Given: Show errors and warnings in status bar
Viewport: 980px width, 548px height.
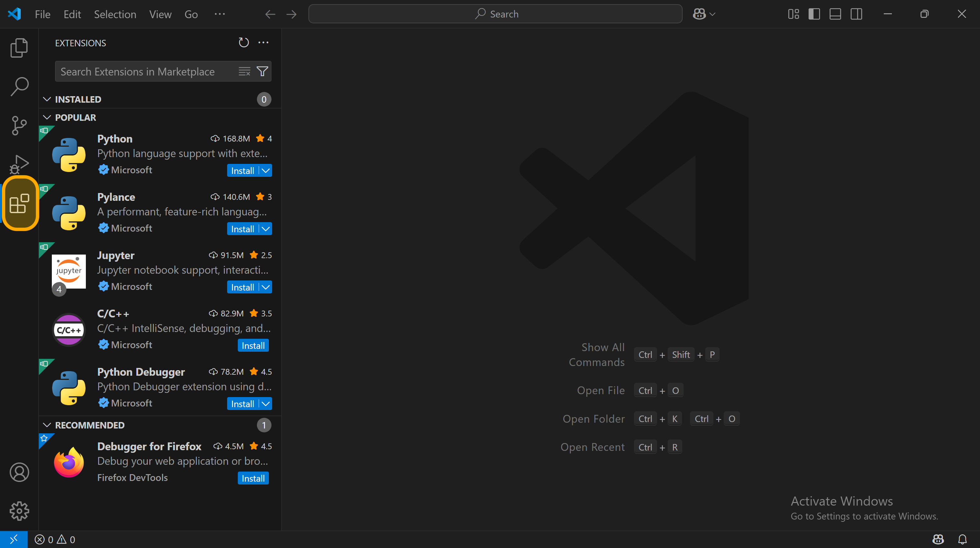Looking at the screenshot, I should [55, 539].
